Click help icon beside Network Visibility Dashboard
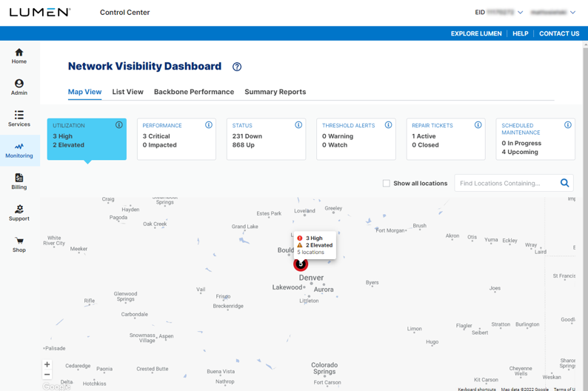The image size is (588, 391). pos(237,67)
